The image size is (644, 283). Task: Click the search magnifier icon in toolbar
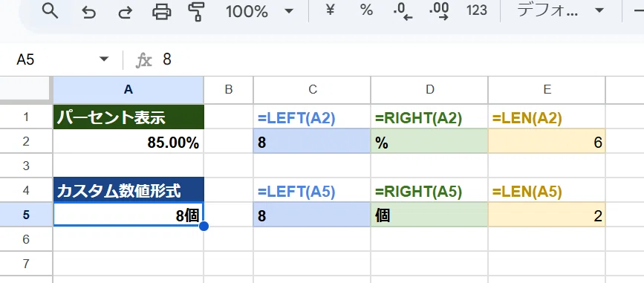coord(51,11)
